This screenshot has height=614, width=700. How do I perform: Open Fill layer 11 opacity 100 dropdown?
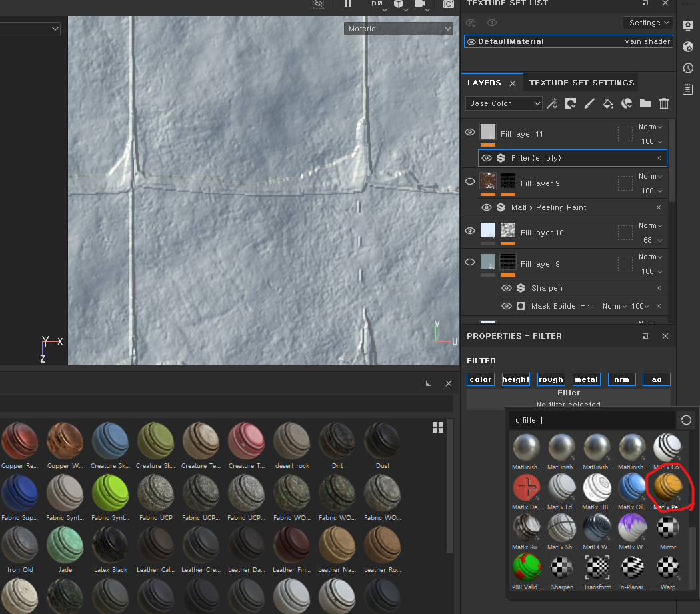(x=651, y=141)
